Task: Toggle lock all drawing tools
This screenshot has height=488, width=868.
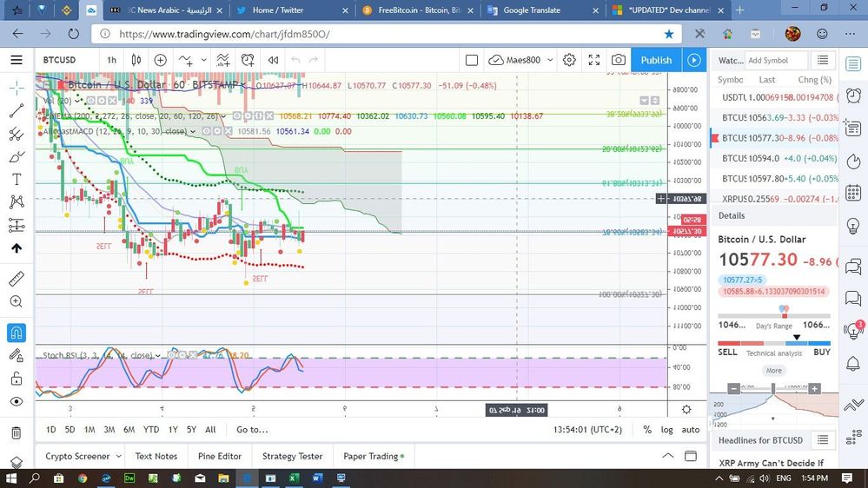Action: (x=17, y=379)
